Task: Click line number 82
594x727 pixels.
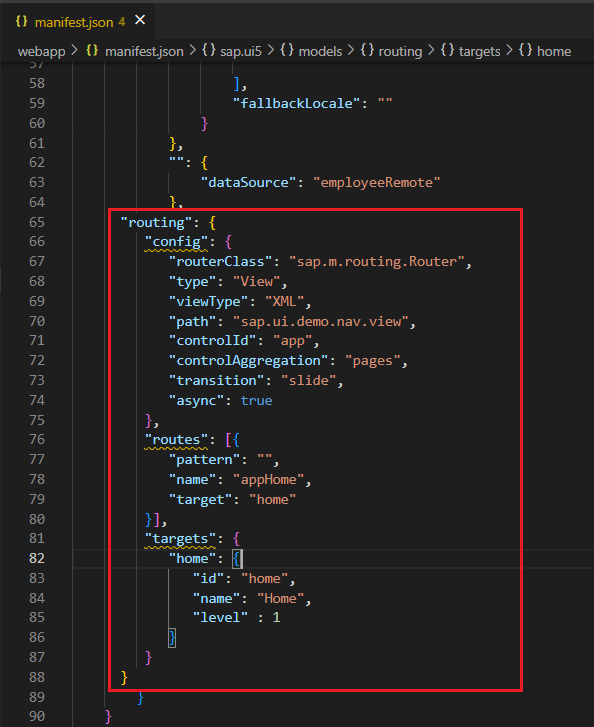Action: click(x=37, y=558)
